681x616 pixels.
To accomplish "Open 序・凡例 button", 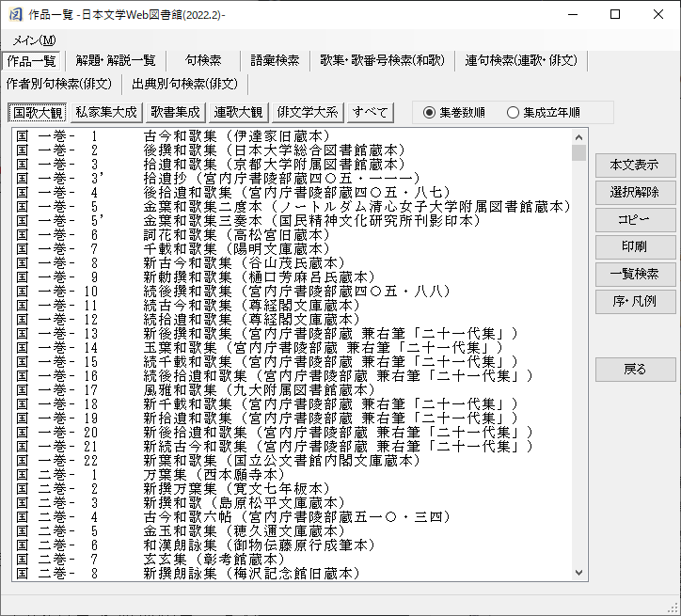I will pyautogui.click(x=635, y=302).
